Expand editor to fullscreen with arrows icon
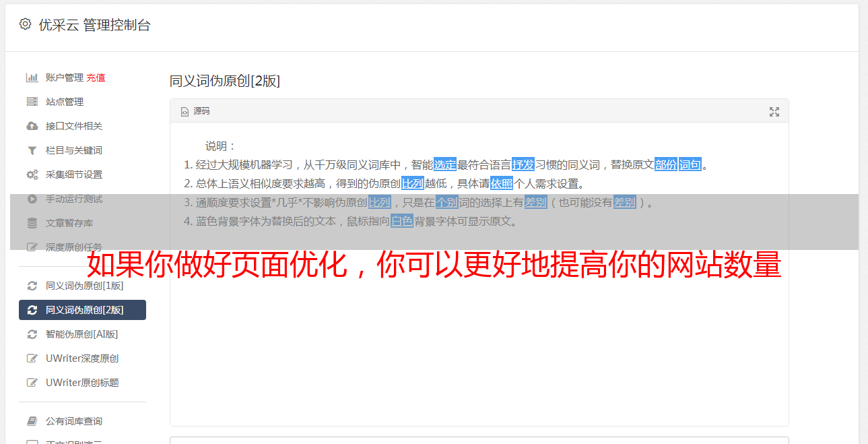Image resolution: width=868 pixels, height=444 pixels. coord(774,112)
